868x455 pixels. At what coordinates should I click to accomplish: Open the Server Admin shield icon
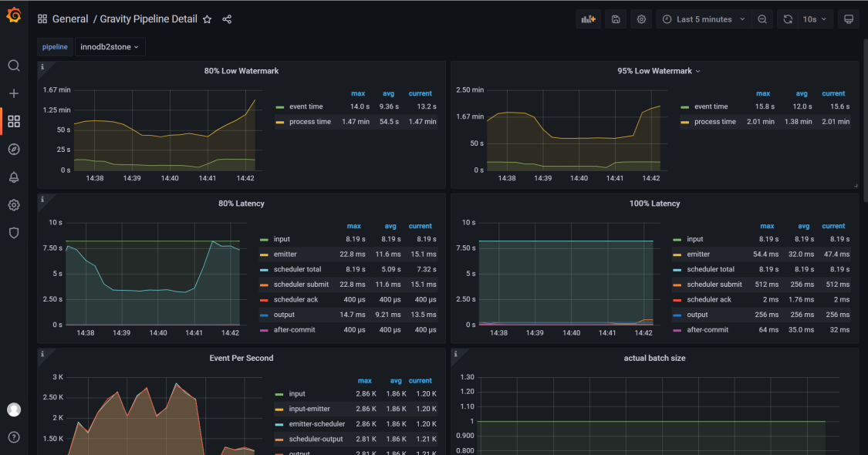click(14, 233)
